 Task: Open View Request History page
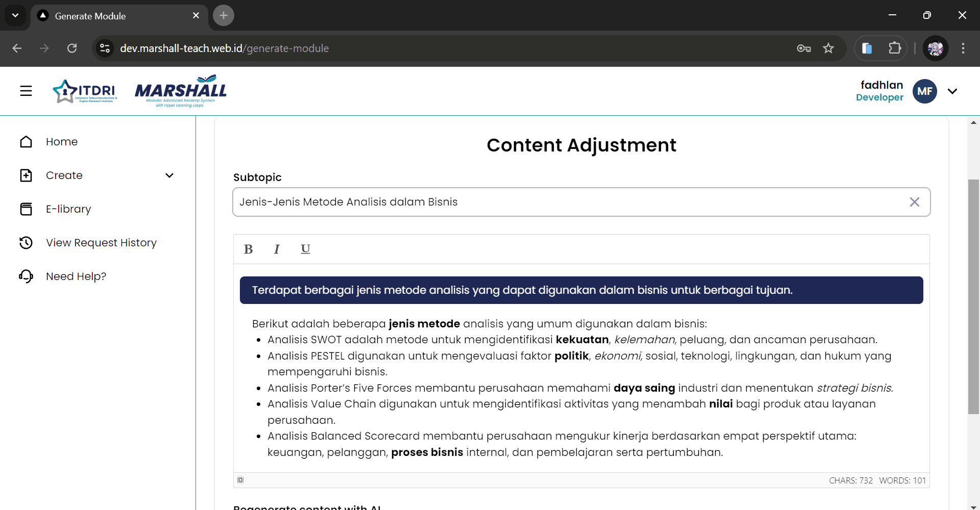coord(101,243)
